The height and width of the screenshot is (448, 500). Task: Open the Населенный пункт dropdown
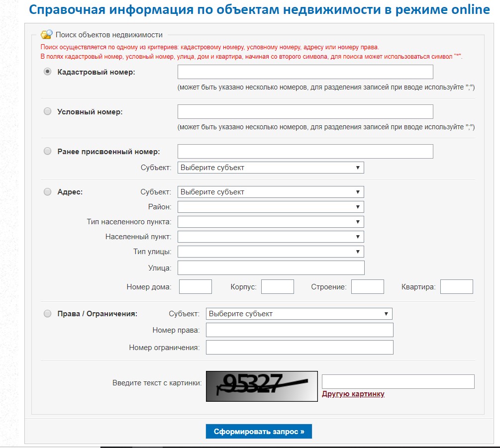(x=271, y=237)
